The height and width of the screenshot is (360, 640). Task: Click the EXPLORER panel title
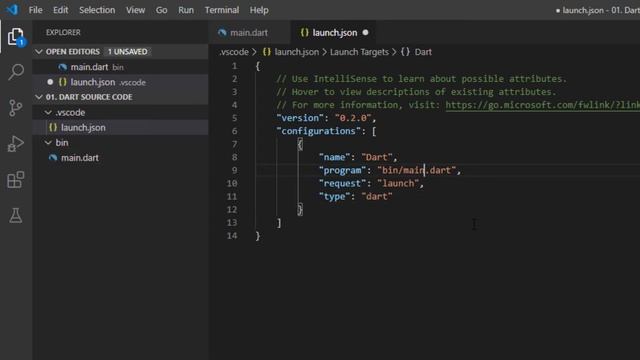pos(63,32)
